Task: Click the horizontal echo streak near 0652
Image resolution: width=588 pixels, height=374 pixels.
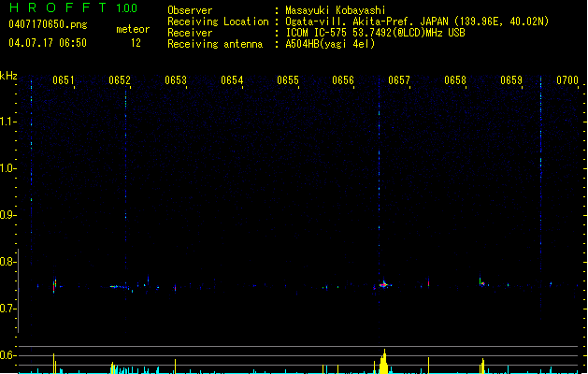Action: 120,287
